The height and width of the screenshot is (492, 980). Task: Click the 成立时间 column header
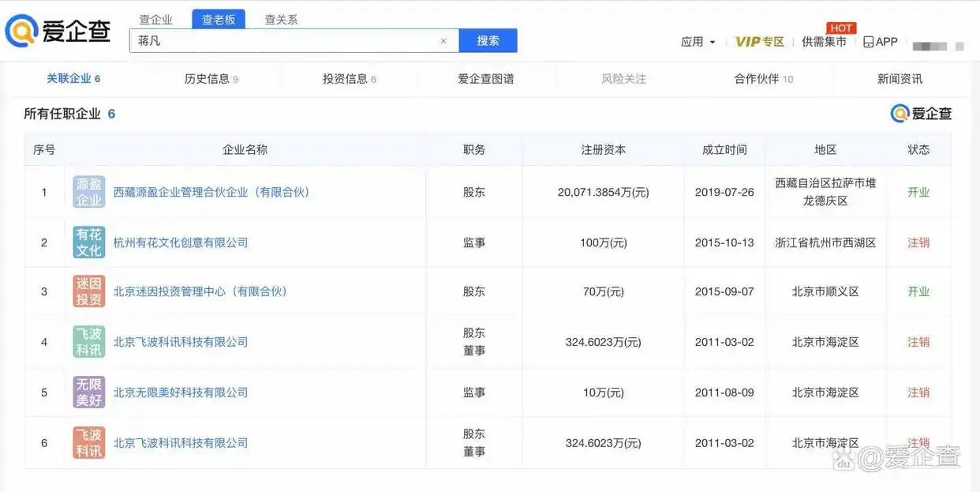click(724, 149)
